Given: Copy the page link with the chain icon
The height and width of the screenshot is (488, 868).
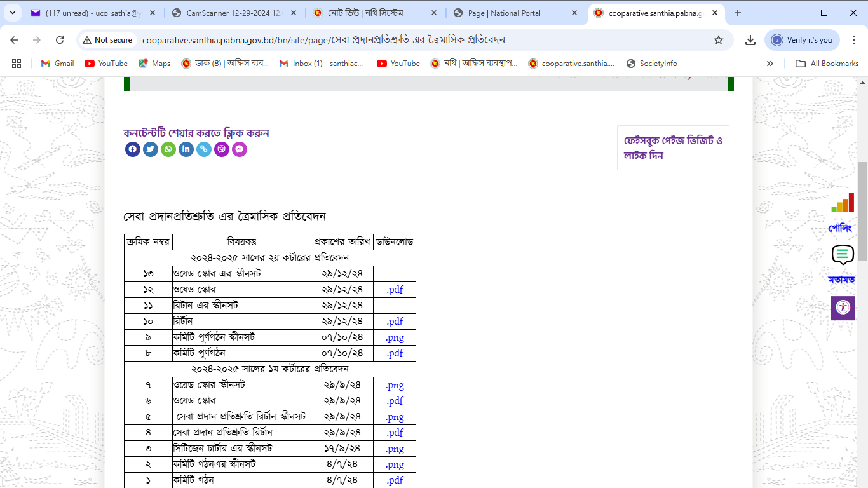Looking at the screenshot, I should (x=203, y=149).
